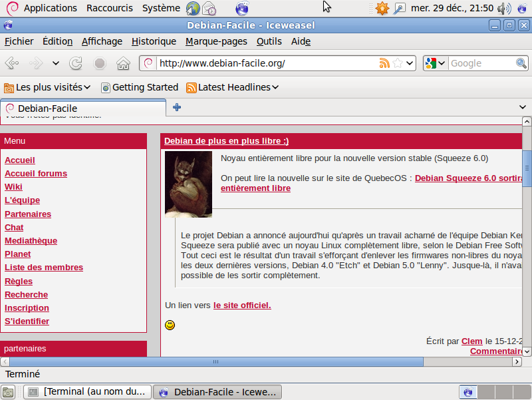Switch to Terminal window in taskbar
This screenshot has width=532, height=400.
coord(88,391)
